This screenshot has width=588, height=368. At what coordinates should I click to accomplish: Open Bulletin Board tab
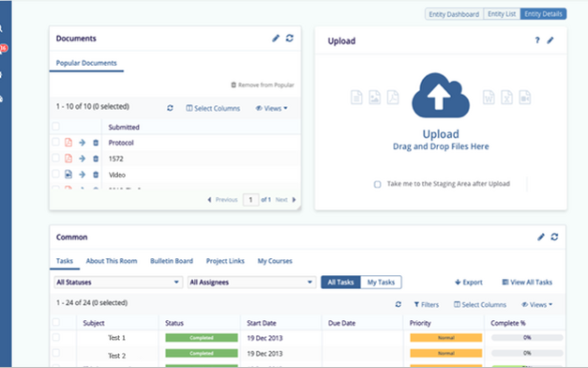(x=172, y=261)
